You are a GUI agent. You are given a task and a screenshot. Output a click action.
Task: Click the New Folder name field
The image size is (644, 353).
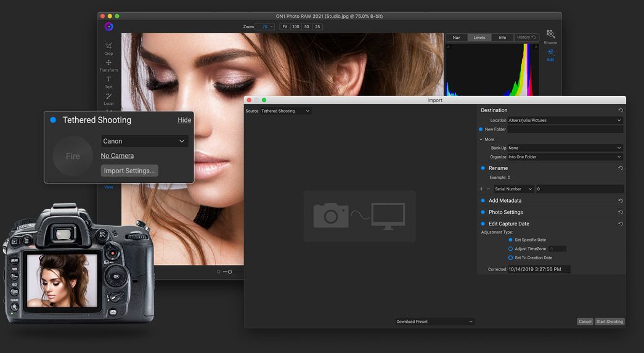(565, 129)
